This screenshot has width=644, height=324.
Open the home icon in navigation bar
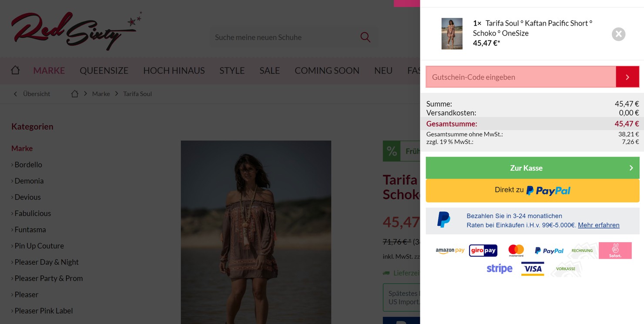[x=15, y=70]
